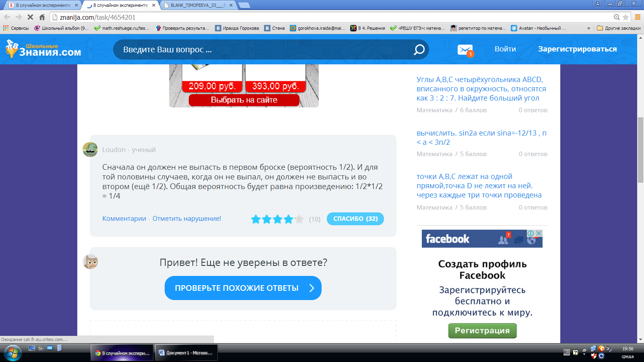Click Отметить нарушение link
The width and height of the screenshot is (644, 362).
[187, 218]
